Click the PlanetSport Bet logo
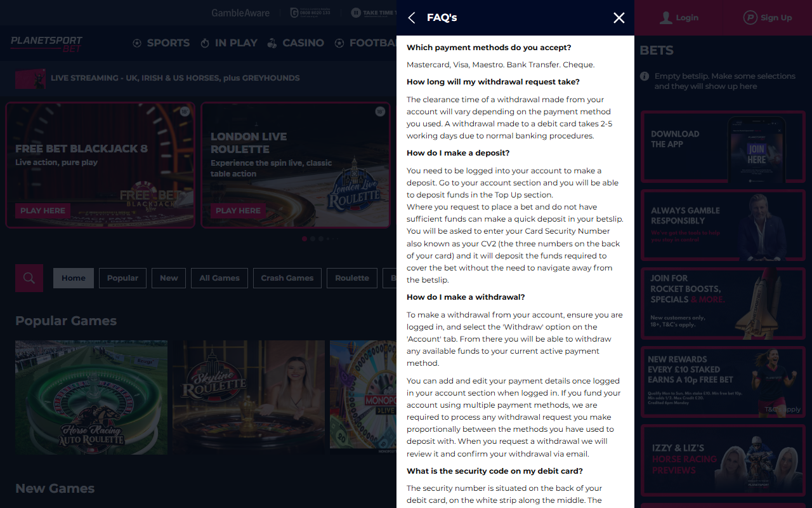The width and height of the screenshot is (812, 508). (46, 44)
